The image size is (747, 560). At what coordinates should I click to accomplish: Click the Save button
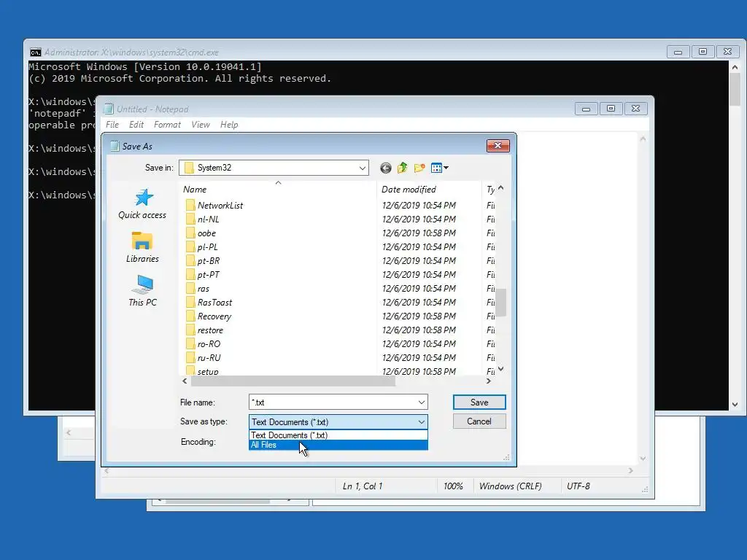(479, 402)
